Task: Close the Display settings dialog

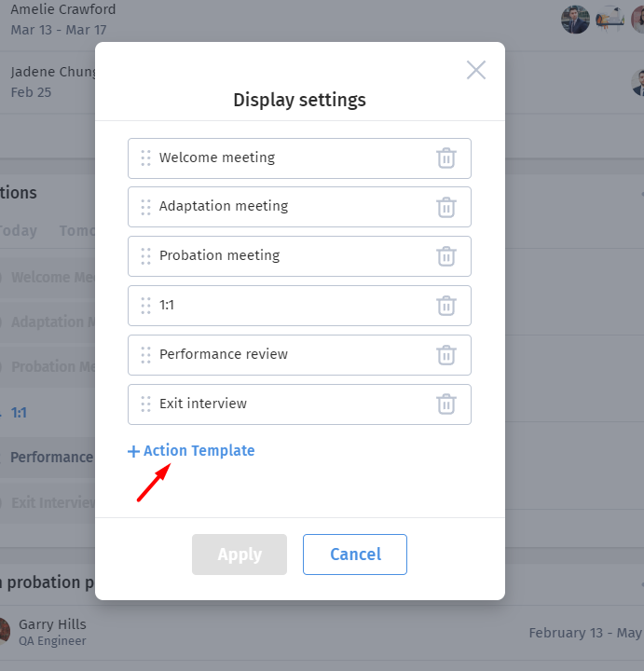Action: tap(476, 70)
